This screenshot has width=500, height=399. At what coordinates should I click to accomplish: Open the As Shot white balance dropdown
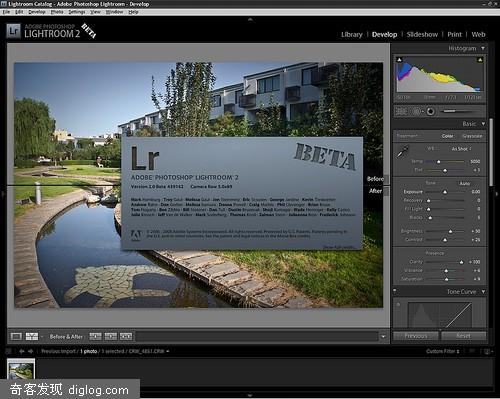462,149
